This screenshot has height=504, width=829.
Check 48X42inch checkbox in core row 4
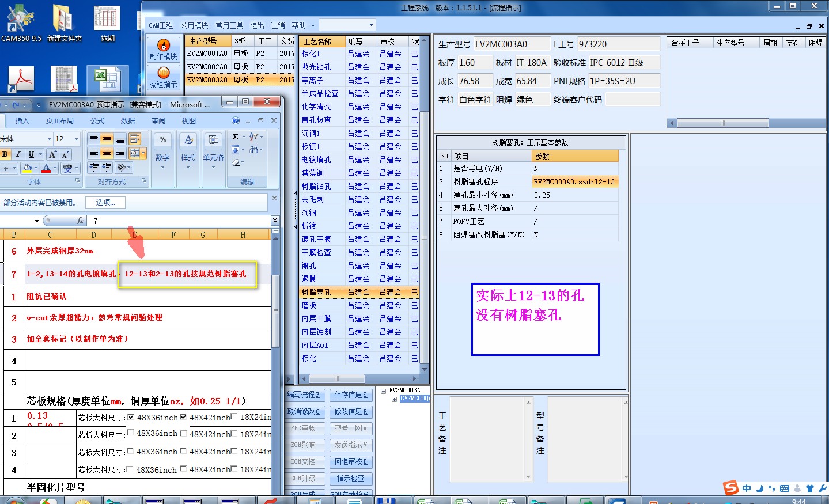point(183,469)
